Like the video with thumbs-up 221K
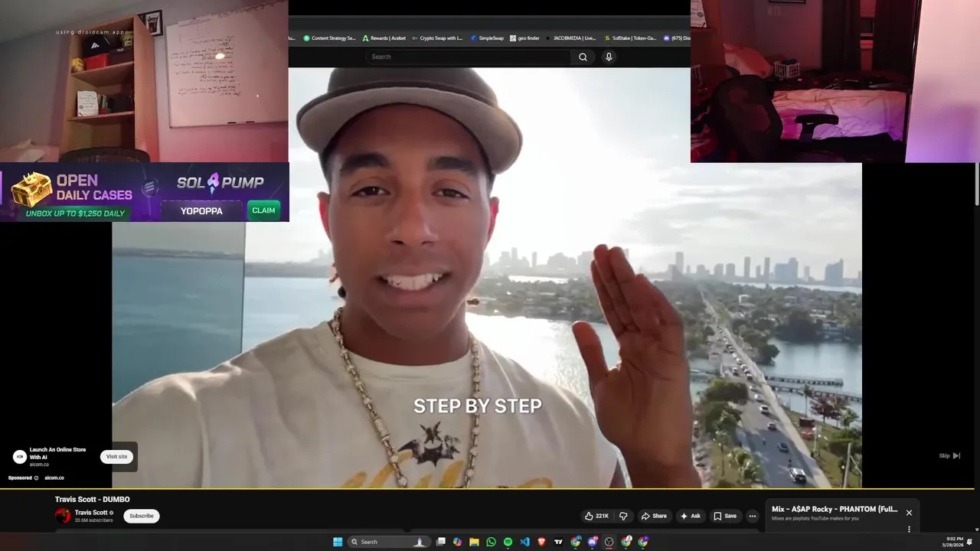Screen dimensions: 980x551 point(596,516)
